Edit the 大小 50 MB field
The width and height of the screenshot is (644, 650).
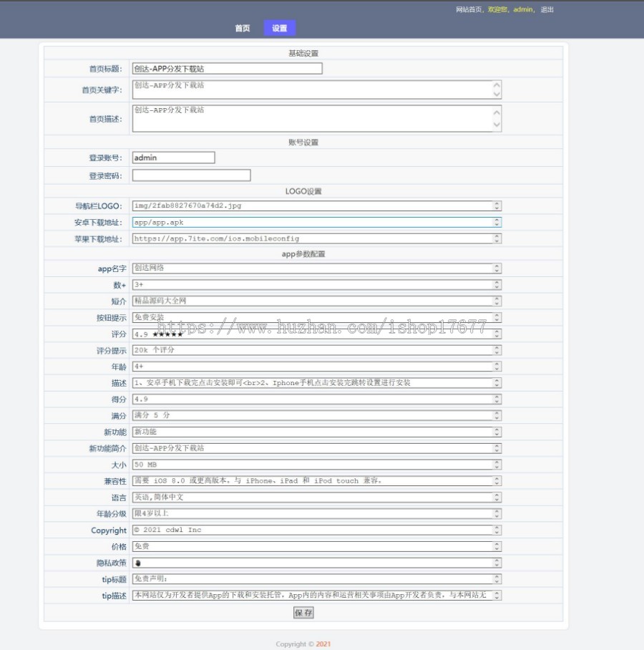coord(316,465)
